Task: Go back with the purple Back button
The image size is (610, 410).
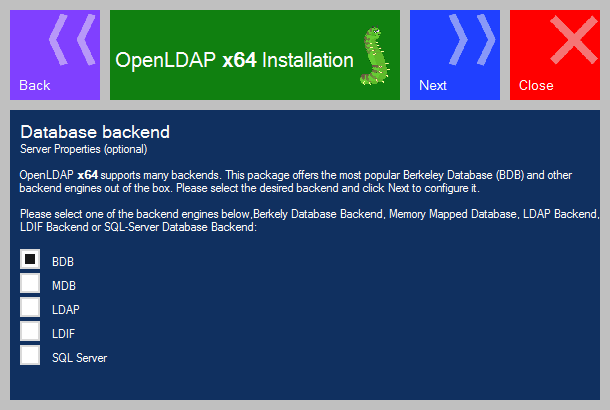Action: pyautogui.click(x=55, y=55)
